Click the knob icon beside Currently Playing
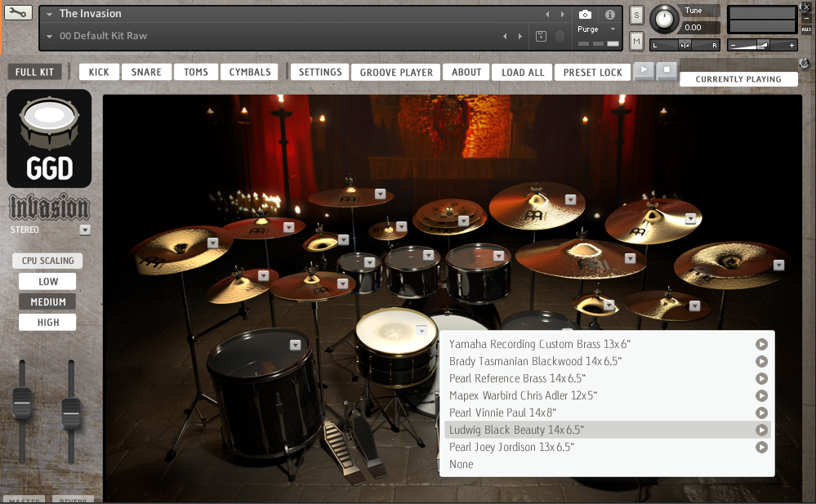This screenshot has height=504, width=816. click(804, 64)
